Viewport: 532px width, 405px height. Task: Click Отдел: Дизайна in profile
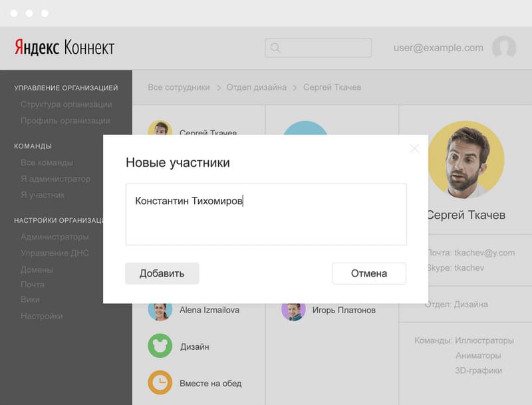[456, 305]
